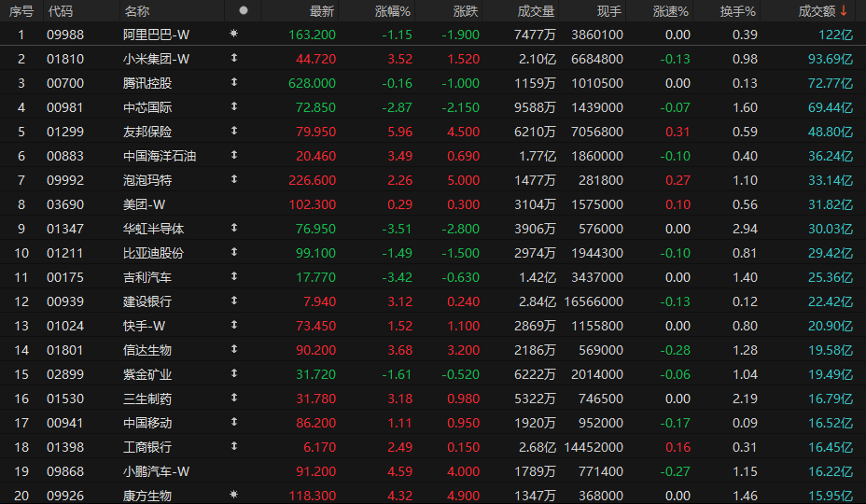Click the 涨幅% column header
The width and height of the screenshot is (866, 504).
tap(393, 11)
